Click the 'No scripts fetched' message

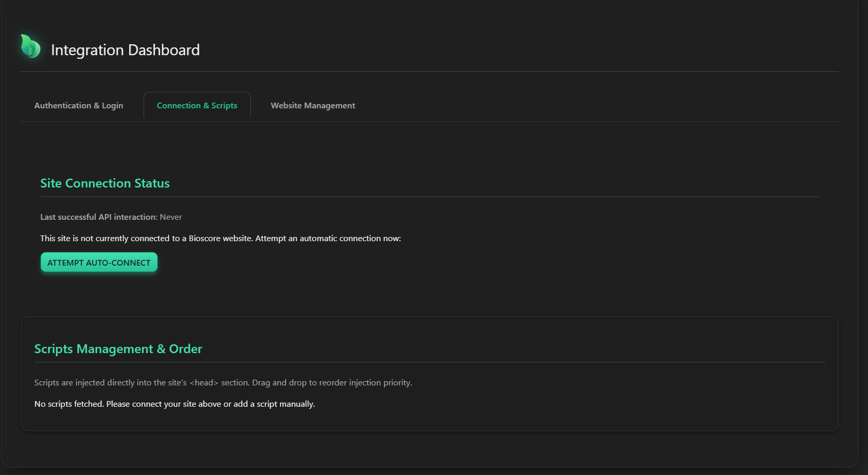click(x=69, y=404)
